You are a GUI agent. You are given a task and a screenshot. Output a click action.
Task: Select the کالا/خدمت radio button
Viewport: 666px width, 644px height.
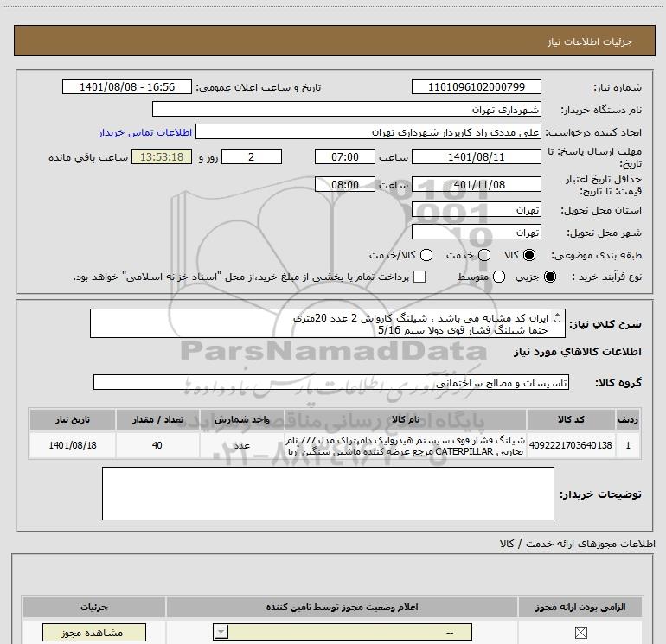[426, 255]
